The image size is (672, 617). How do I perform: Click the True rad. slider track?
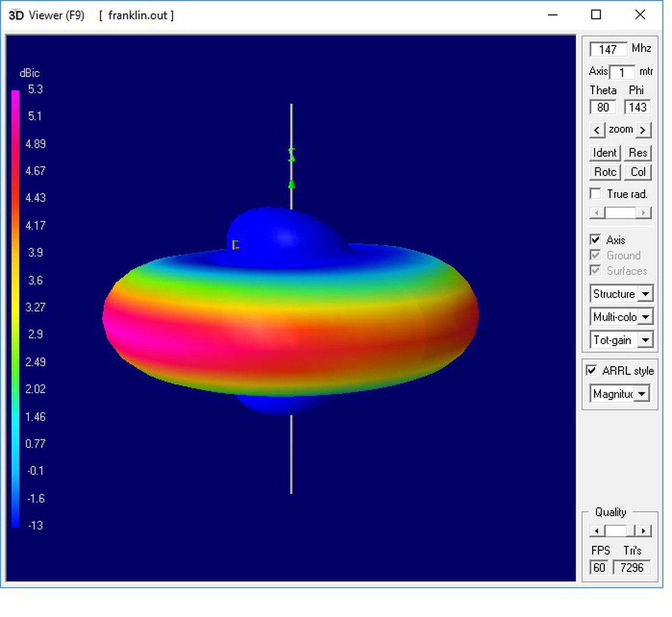(621, 213)
